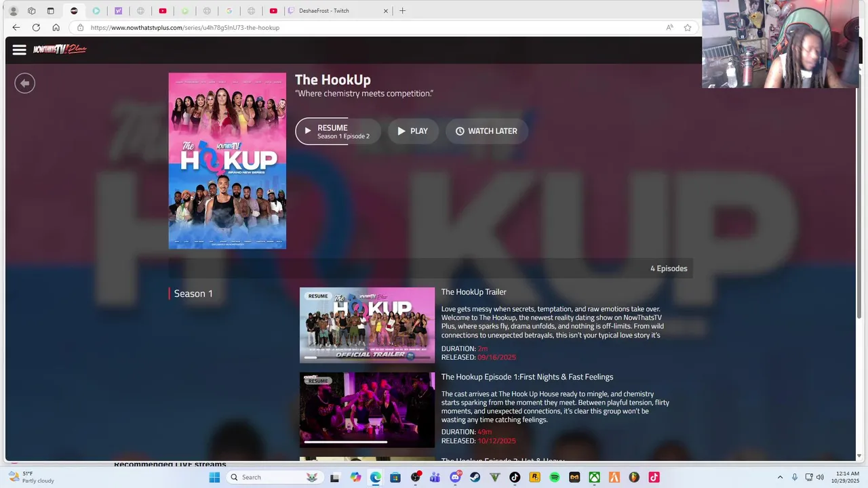Open the weather widget showing 51°F
The height and width of the screenshot is (488, 868).
coord(31,477)
